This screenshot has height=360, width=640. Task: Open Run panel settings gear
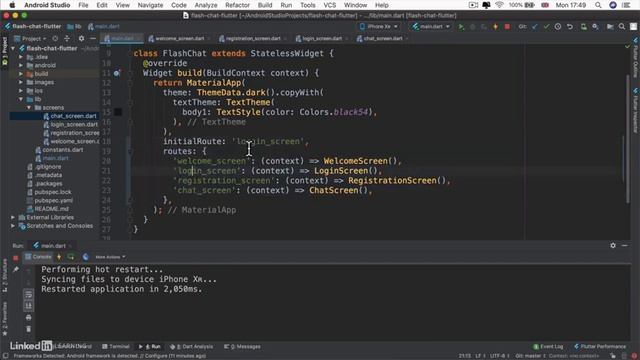613,245
